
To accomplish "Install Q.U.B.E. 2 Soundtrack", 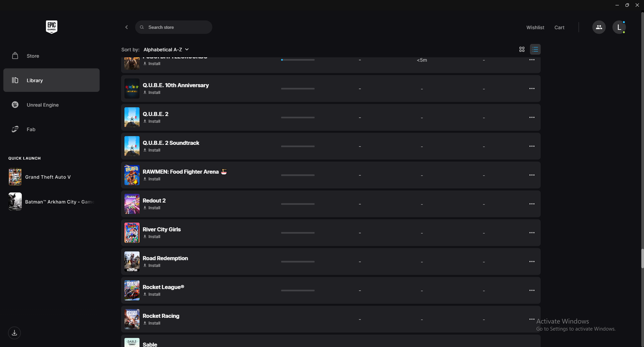I will [152, 150].
